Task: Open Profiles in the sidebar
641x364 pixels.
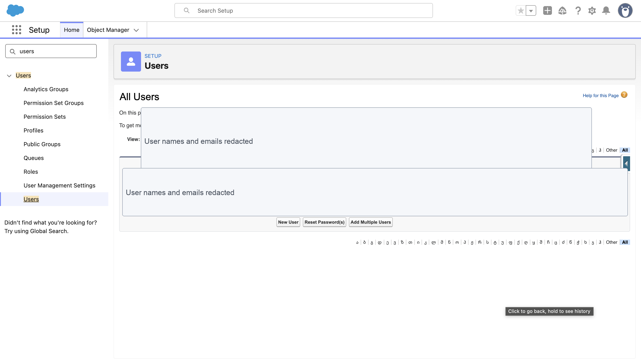Action: click(33, 130)
